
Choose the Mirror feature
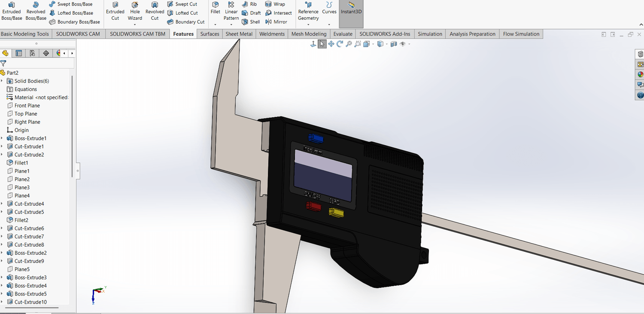pyautogui.click(x=276, y=22)
